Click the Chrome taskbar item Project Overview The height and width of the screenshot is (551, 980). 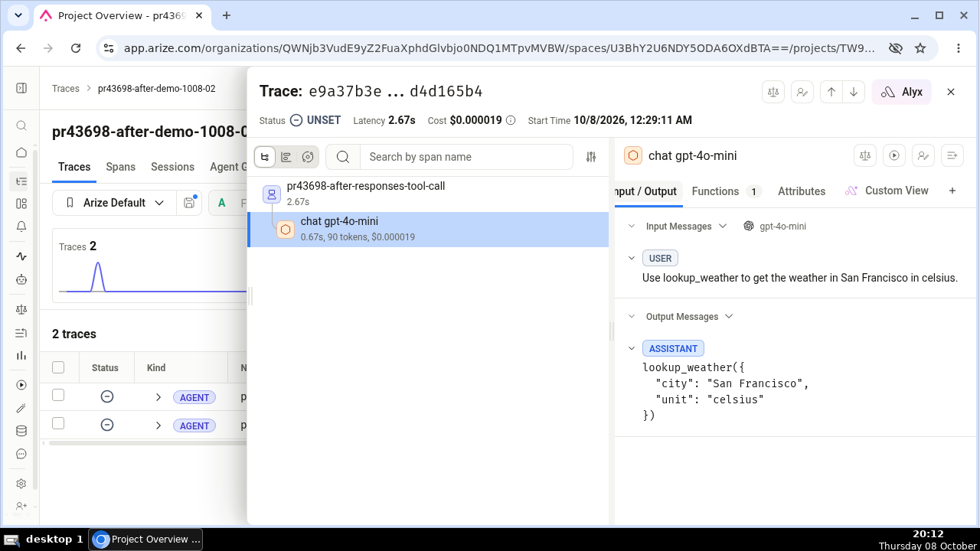tap(146, 540)
